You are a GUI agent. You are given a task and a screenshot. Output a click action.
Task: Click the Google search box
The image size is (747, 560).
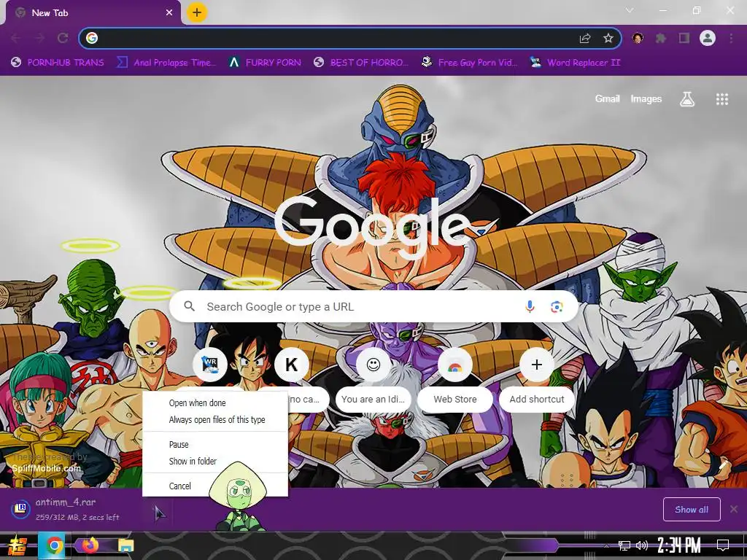coord(374,307)
